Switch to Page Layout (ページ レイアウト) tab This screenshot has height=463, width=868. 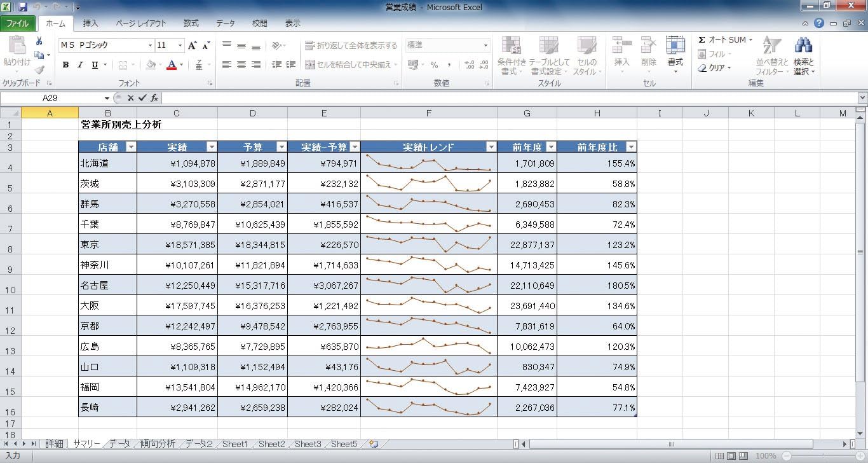140,24
